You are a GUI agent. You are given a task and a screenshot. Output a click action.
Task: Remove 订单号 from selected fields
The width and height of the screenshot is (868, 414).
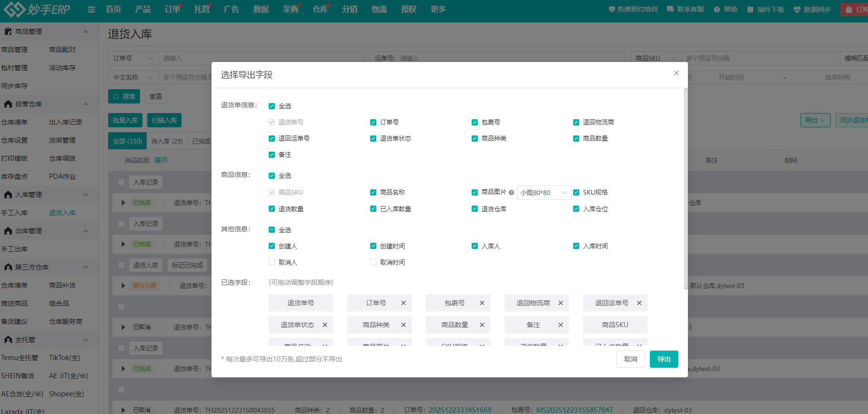404,303
